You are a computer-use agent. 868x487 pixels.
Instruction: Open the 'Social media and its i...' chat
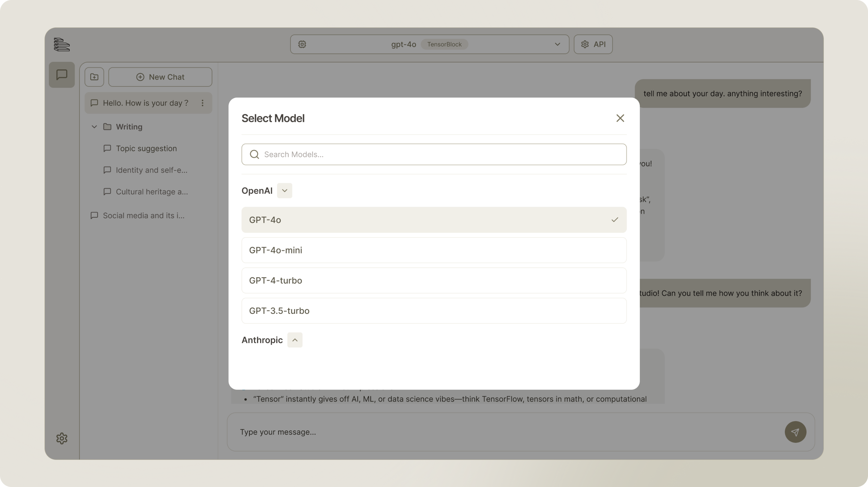coord(137,215)
